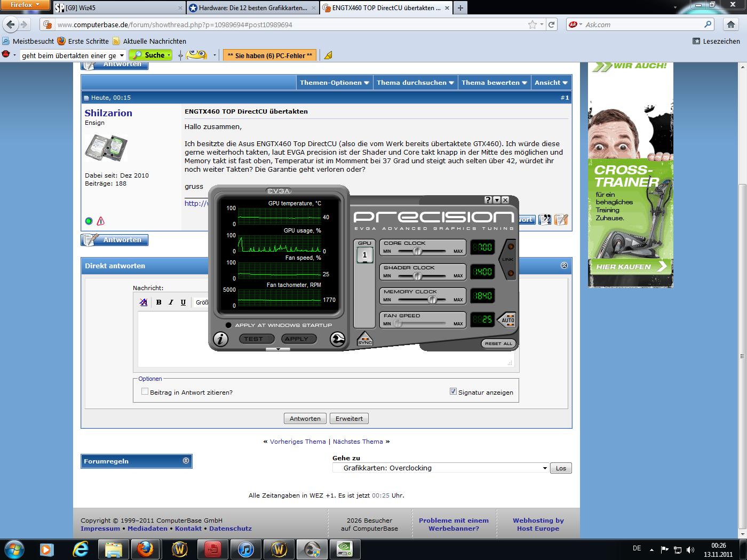Click the SYNC button in Precision
The width and height of the screenshot is (747, 560).
(x=365, y=339)
